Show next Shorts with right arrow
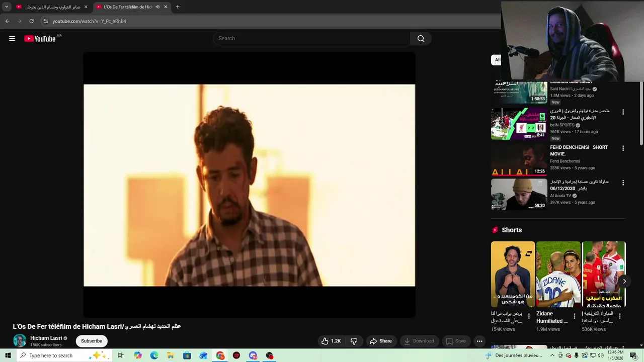644x362 pixels. click(624, 281)
